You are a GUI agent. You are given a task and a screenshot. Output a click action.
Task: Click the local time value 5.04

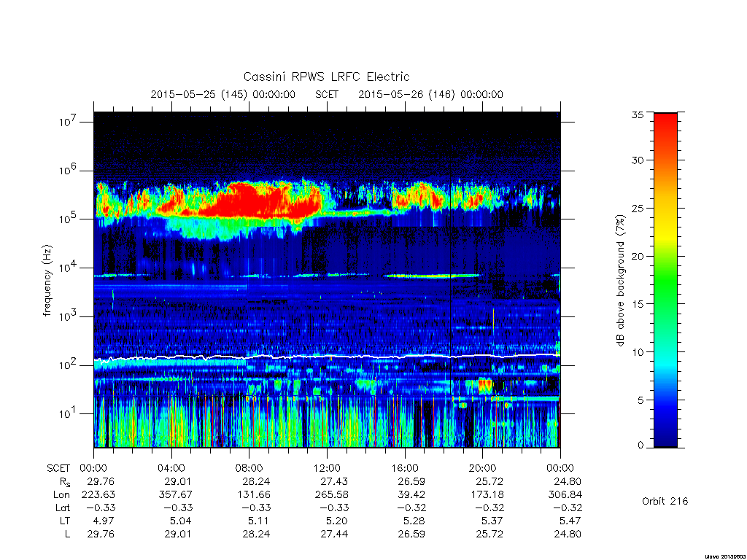click(x=182, y=521)
